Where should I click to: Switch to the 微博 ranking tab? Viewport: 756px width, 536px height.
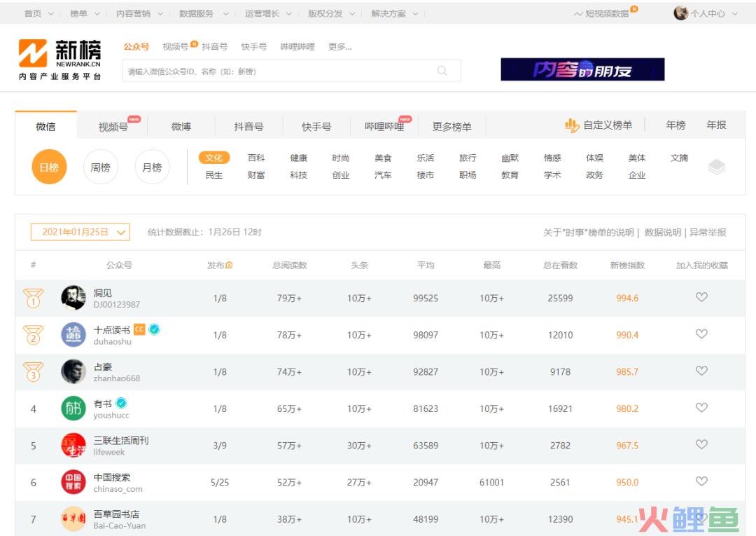181,126
